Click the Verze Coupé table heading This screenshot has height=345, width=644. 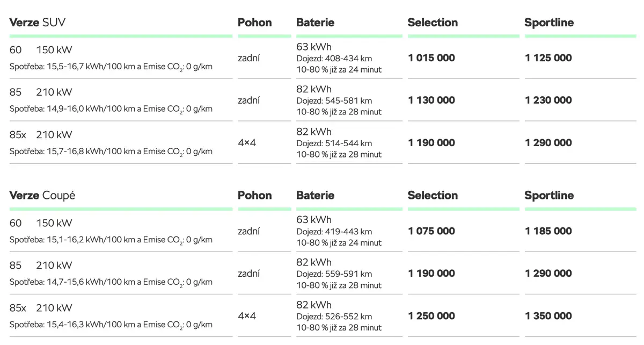[x=42, y=196]
